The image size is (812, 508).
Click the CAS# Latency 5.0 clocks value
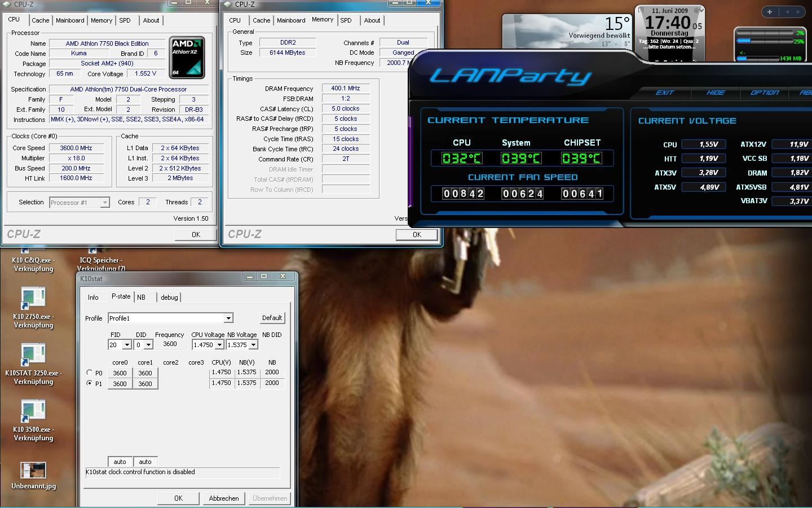pos(346,108)
